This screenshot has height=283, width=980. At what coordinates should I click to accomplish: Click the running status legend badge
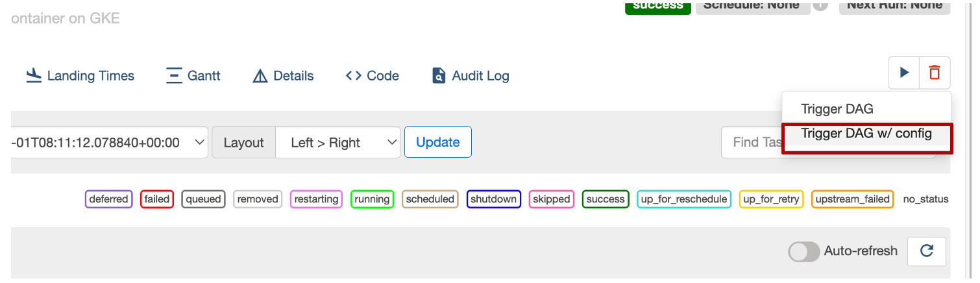(x=372, y=199)
